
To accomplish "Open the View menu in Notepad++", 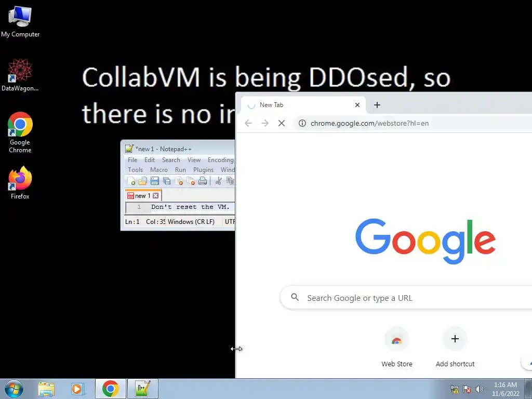I will (194, 160).
